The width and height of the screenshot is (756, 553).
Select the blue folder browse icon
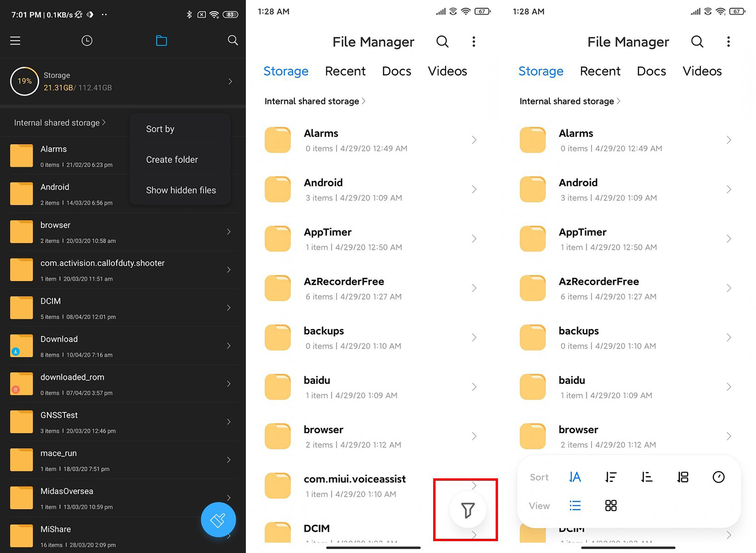coord(161,41)
